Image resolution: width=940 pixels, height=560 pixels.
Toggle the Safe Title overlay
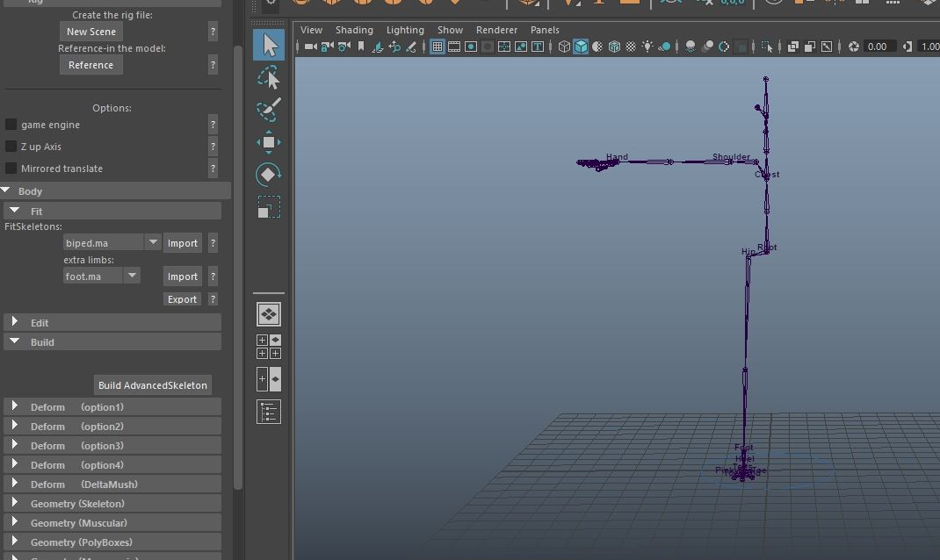538,47
